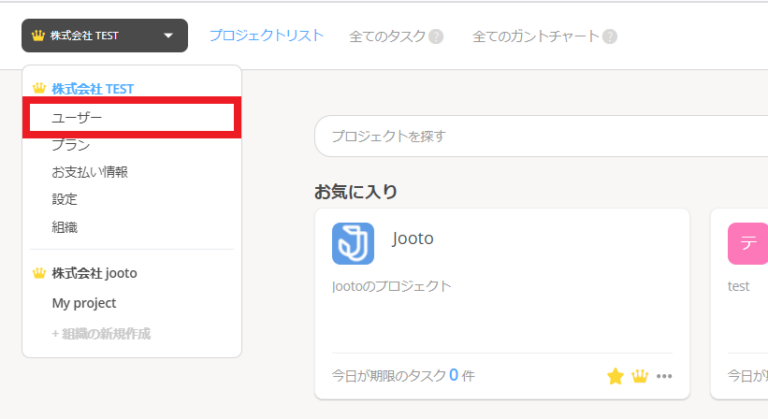This screenshot has height=419, width=768.
Task: Click + 組織の新規作成 to create organization
Action: pos(101,333)
